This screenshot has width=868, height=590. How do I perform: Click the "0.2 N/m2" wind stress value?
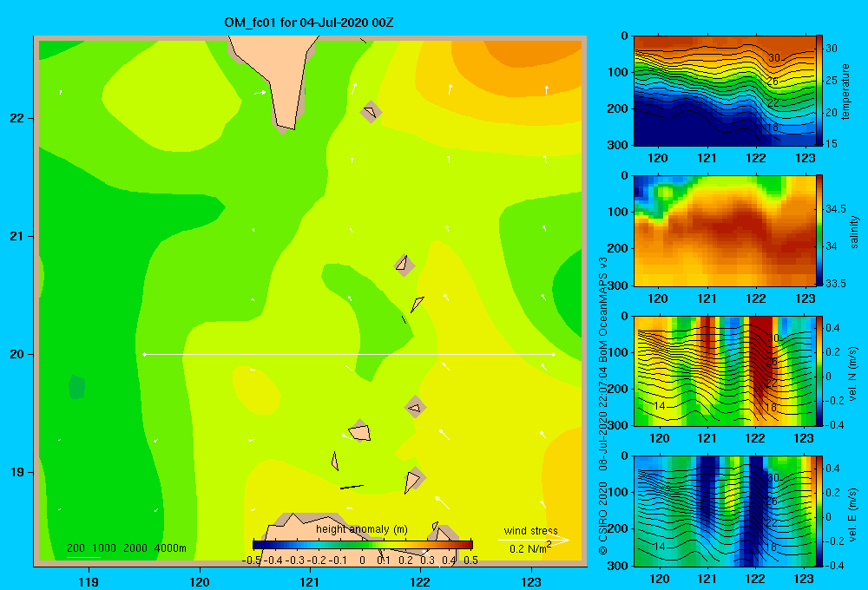pos(530,548)
